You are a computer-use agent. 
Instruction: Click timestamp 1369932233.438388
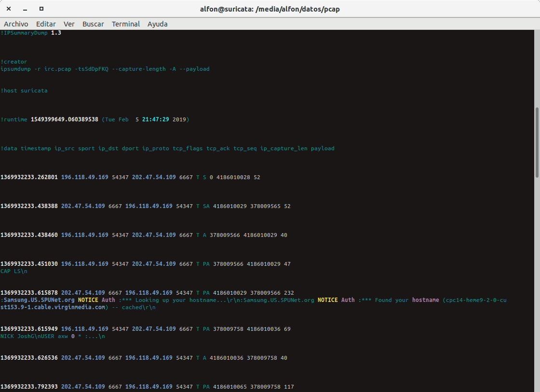[29, 206]
